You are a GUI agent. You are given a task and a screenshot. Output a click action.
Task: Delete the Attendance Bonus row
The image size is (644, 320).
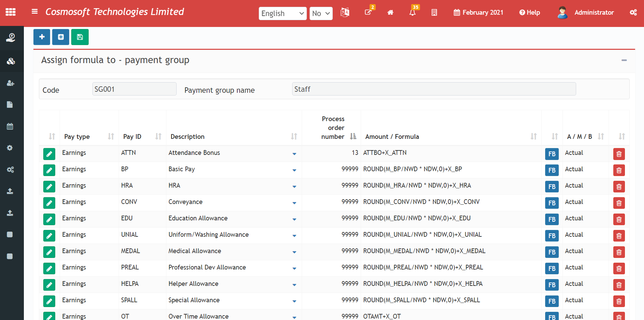(619, 154)
